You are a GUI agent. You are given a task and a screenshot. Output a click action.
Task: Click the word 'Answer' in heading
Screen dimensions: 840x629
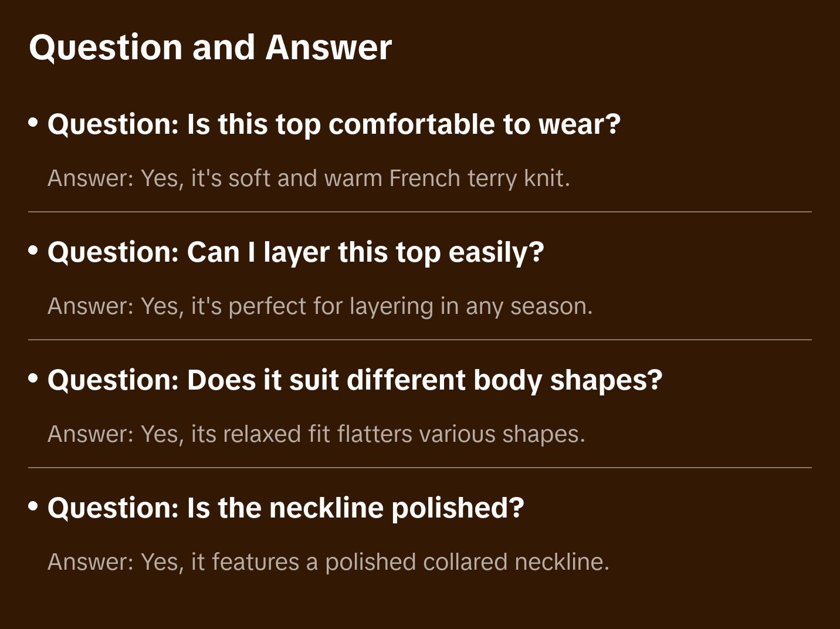click(328, 48)
